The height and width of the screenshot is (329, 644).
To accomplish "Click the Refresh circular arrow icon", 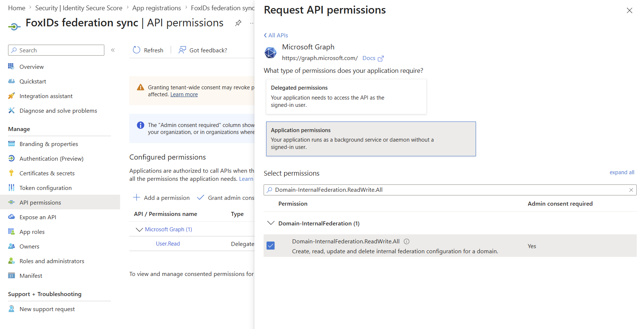I will (137, 50).
